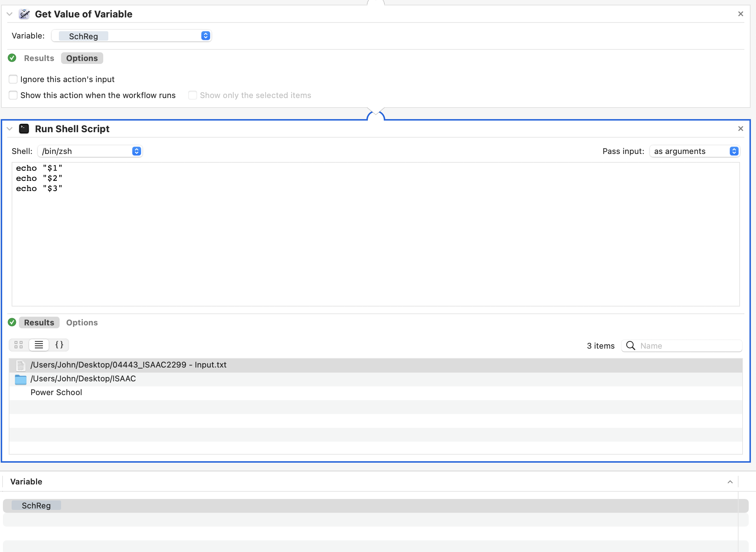Select SchReg in the Variable list
756x552 pixels.
36,506
